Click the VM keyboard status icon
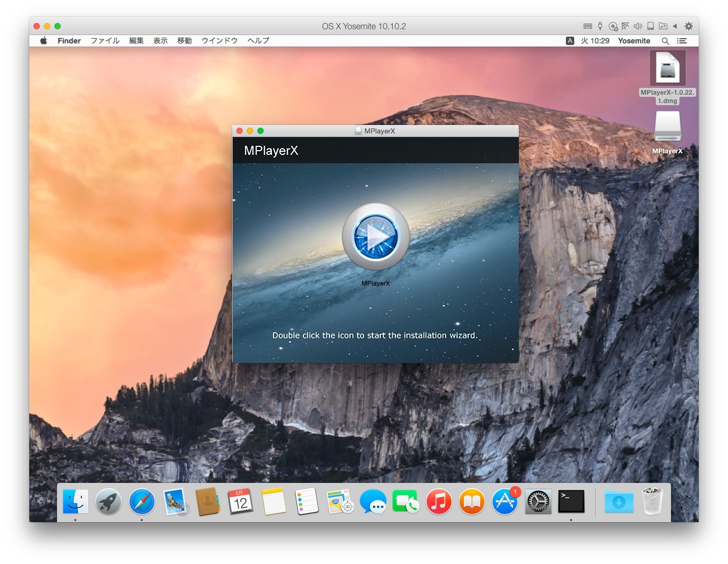Screen dimensions: 728x564 [588, 26]
